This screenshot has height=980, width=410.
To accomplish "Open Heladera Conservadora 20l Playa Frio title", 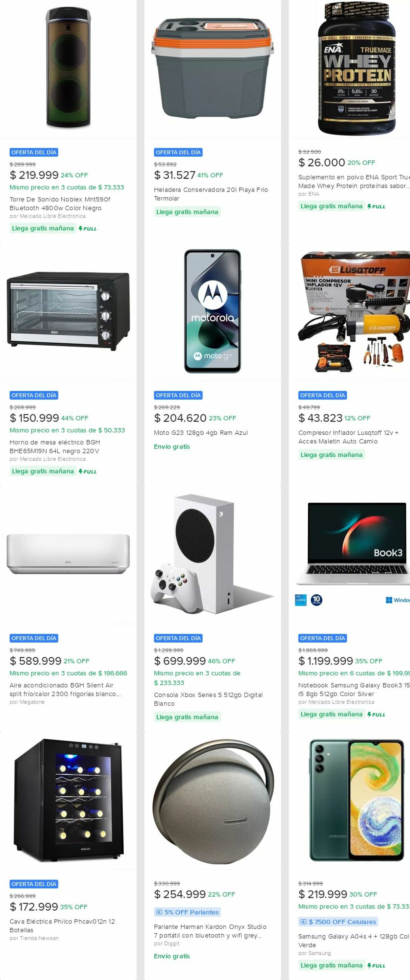I will (211, 194).
